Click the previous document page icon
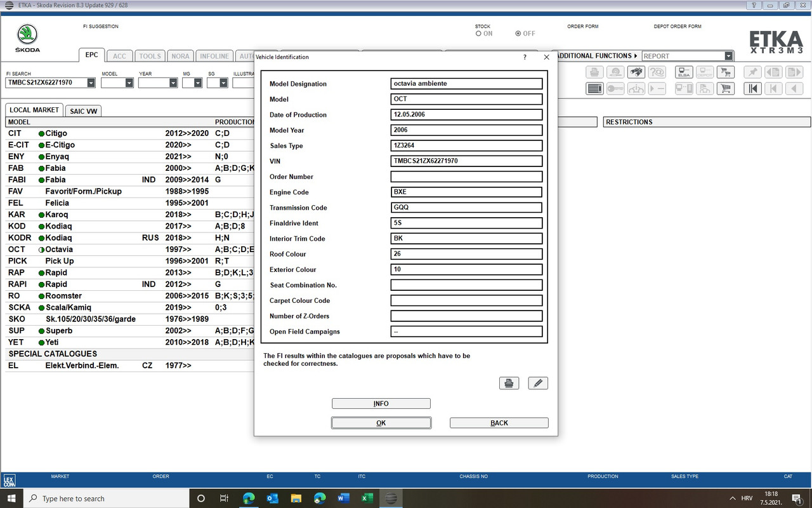The image size is (812, 508). click(x=773, y=72)
